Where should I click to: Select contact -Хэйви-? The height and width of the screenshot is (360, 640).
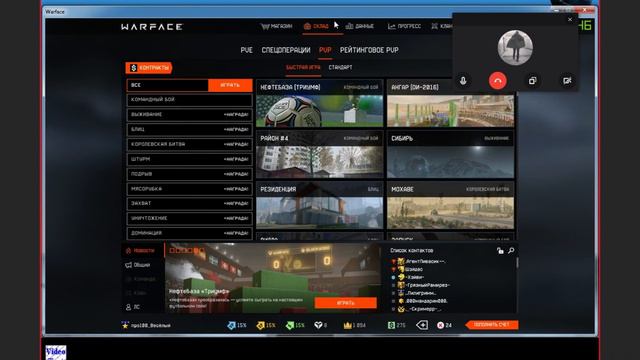tap(416, 277)
